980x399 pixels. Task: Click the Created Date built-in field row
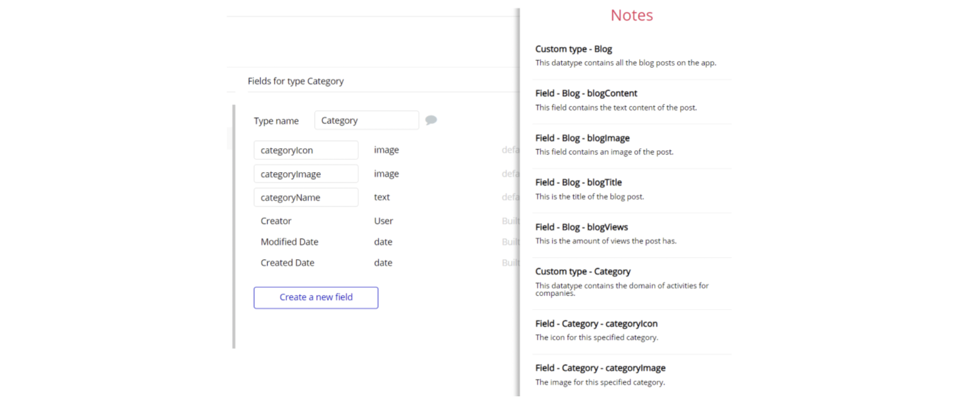pos(288,263)
